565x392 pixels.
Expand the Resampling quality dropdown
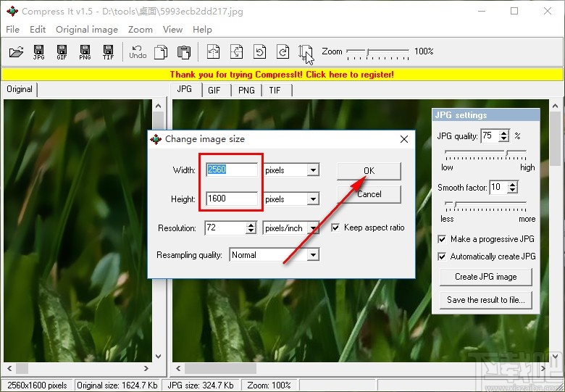click(x=313, y=255)
